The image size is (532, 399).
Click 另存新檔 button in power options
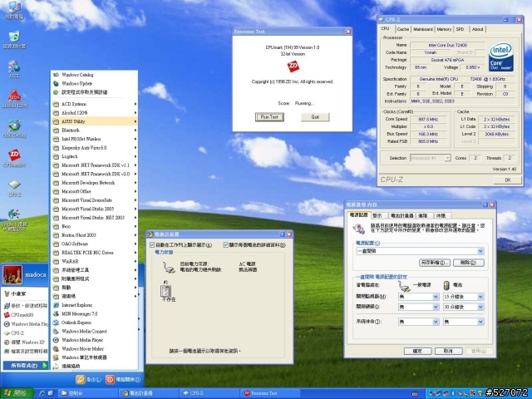click(x=435, y=263)
